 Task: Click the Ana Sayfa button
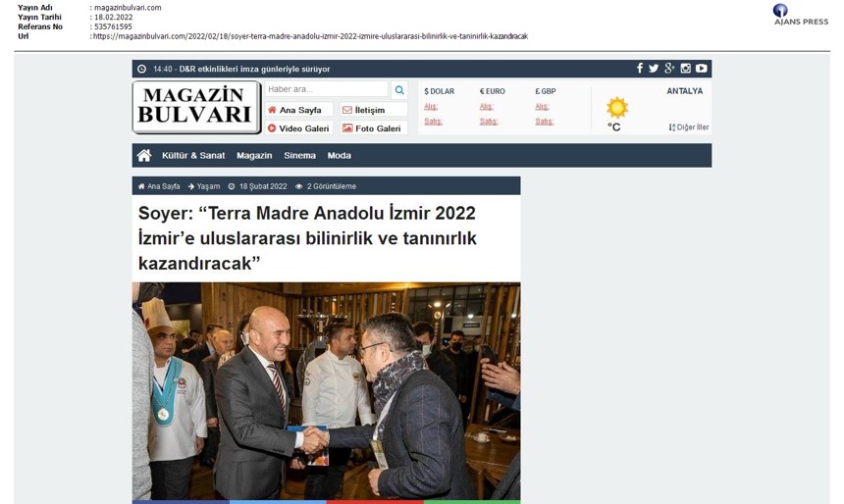point(298,110)
